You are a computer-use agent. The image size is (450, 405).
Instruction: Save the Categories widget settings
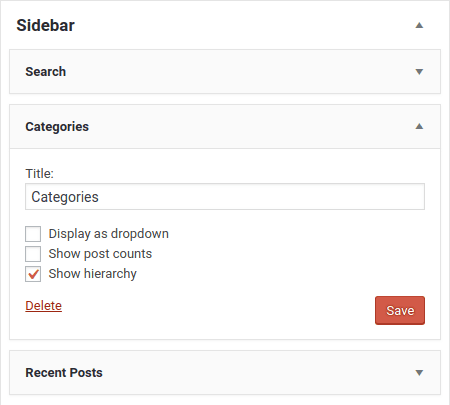pos(400,310)
